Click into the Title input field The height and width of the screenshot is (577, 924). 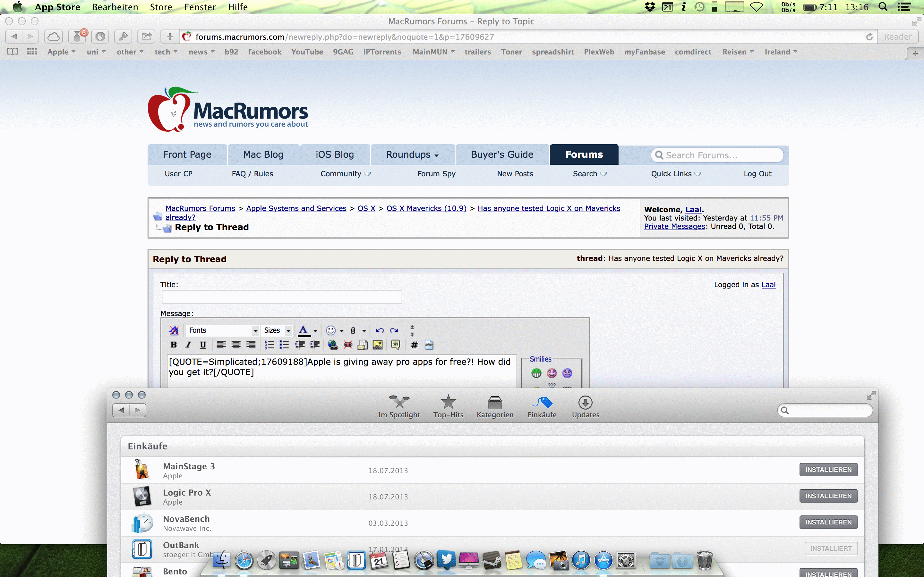281,297
